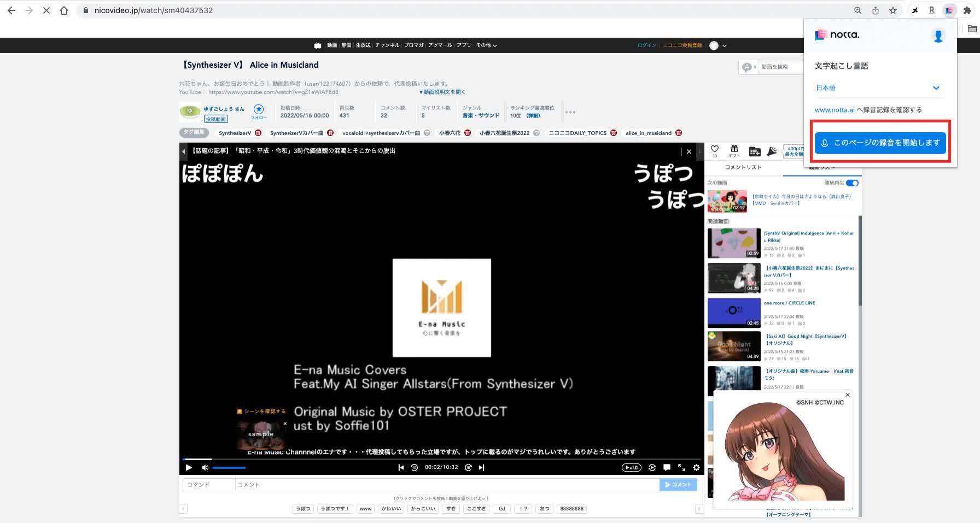
Task: Rewind 10 seconds in the player
Action: click(x=414, y=467)
